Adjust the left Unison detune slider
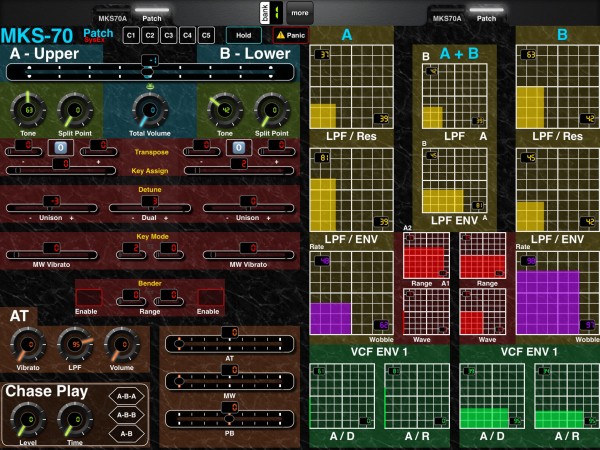The image size is (600, 450). (52, 208)
